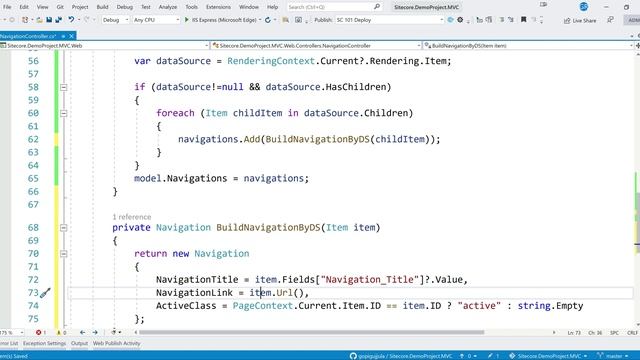Screen dimensions: 640x360
Task: Click the increase indent icon
Action: click(x=489, y=20)
